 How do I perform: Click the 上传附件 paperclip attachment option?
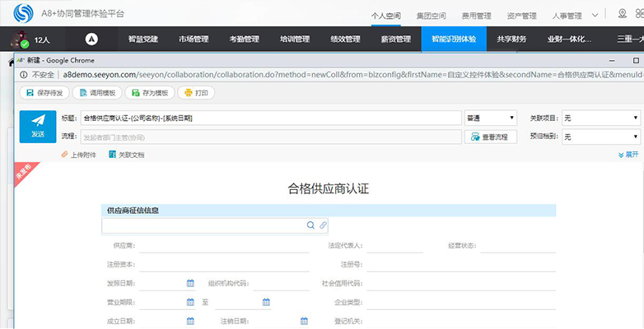coord(79,155)
